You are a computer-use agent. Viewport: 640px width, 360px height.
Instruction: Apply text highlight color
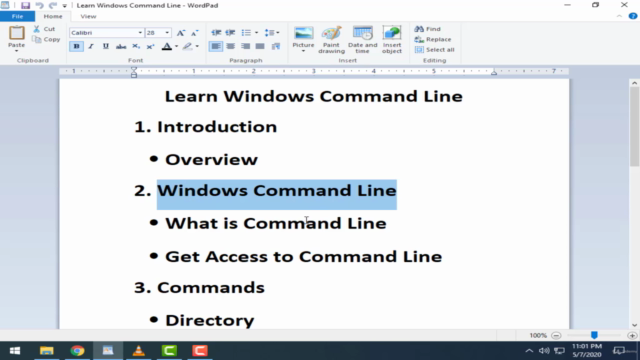point(187,46)
